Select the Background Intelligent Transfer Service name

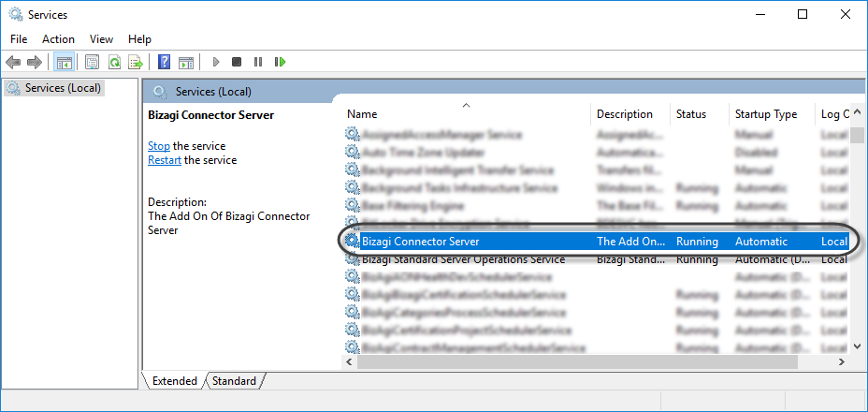[x=457, y=169]
